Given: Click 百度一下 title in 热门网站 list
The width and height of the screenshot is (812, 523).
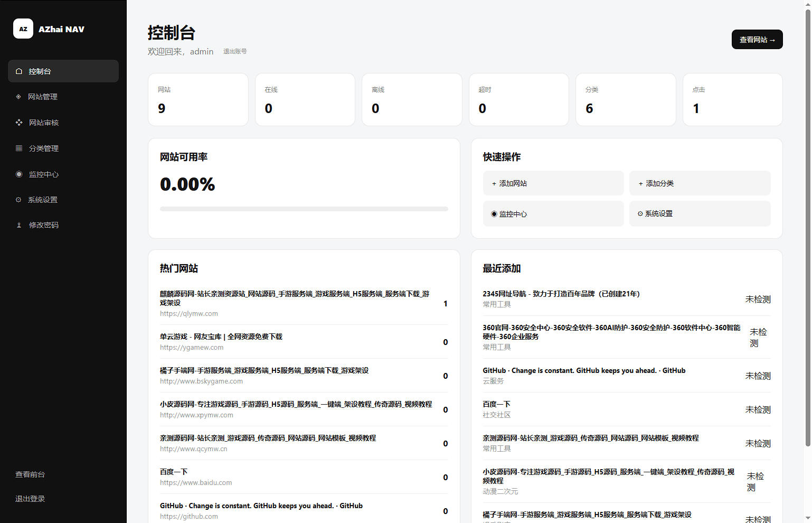Looking at the screenshot, I should point(174,472).
